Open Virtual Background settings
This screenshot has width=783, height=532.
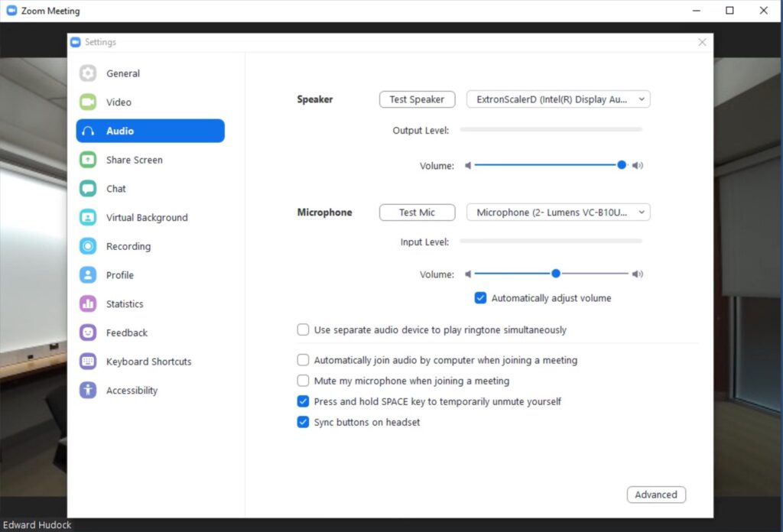151,218
